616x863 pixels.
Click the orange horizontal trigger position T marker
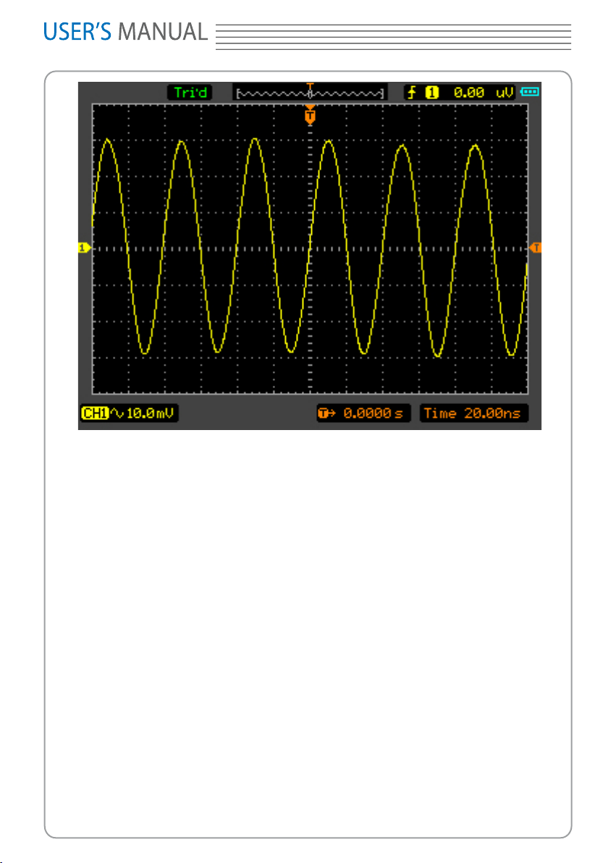click(310, 116)
